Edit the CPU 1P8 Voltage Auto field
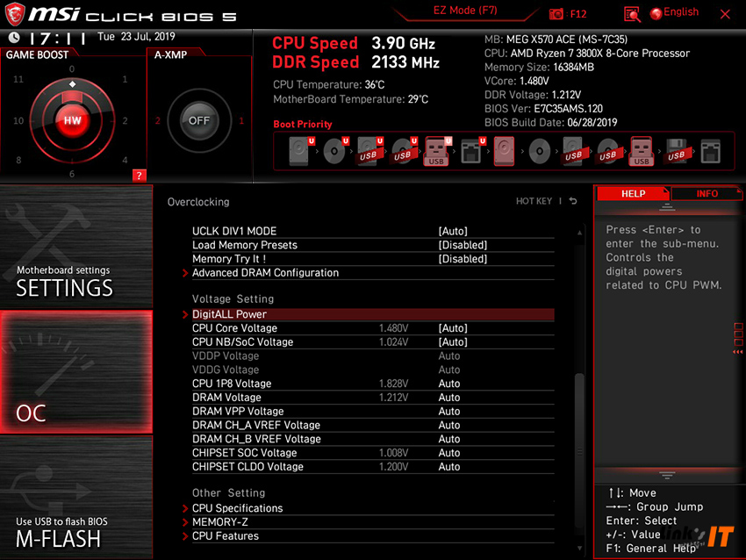Screen dimensions: 746x560 pyautogui.click(x=449, y=384)
